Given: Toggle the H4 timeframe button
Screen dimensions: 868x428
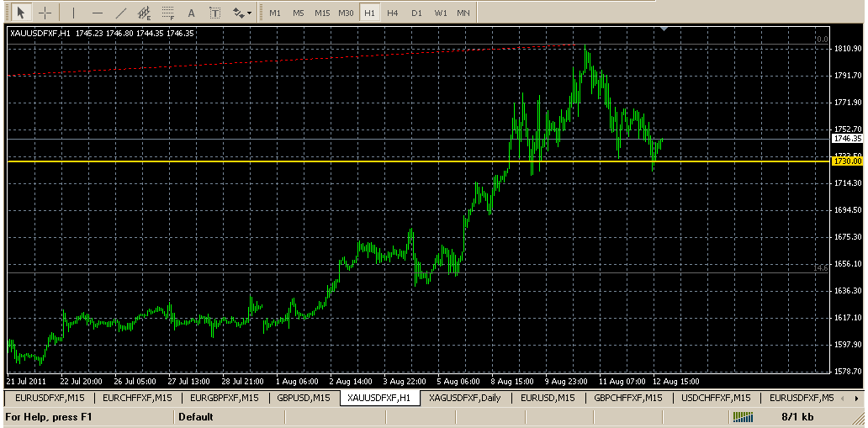Looking at the screenshot, I should [393, 13].
